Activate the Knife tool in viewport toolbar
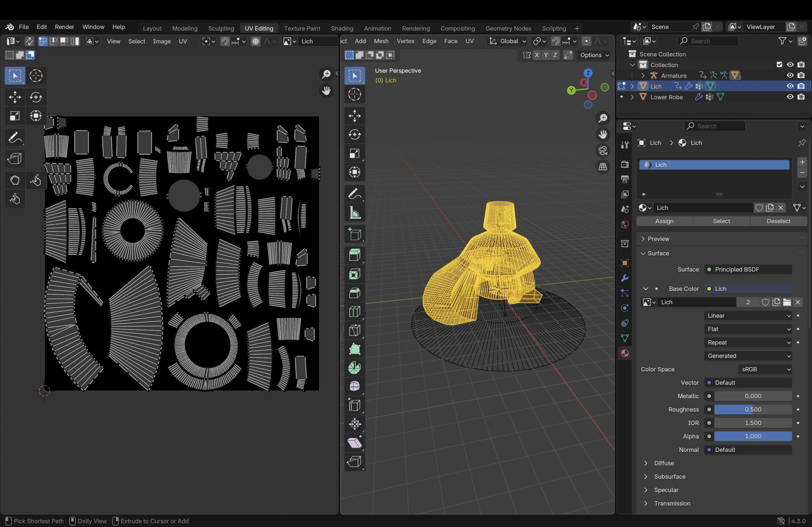Image resolution: width=812 pixels, height=527 pixels. coord(354,330)
